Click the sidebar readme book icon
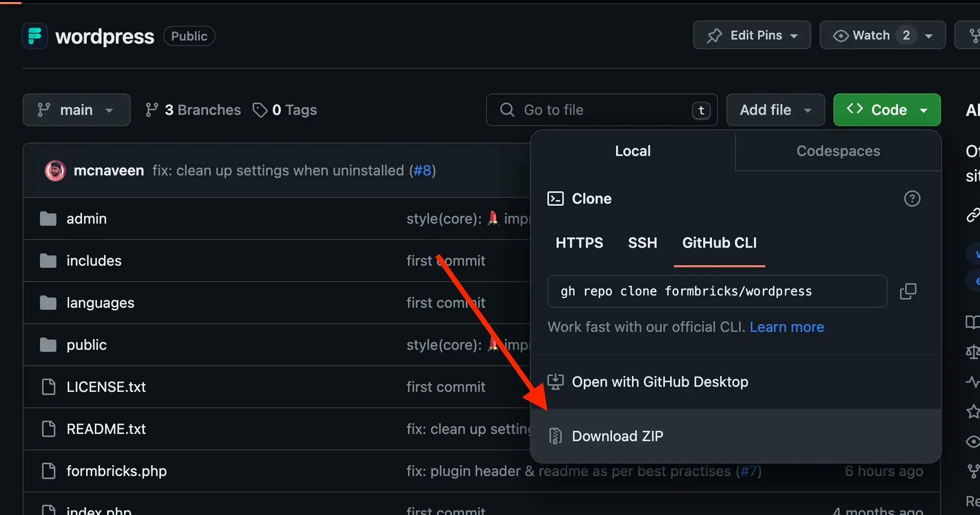980x515 pixels. [x=973, y=322]
